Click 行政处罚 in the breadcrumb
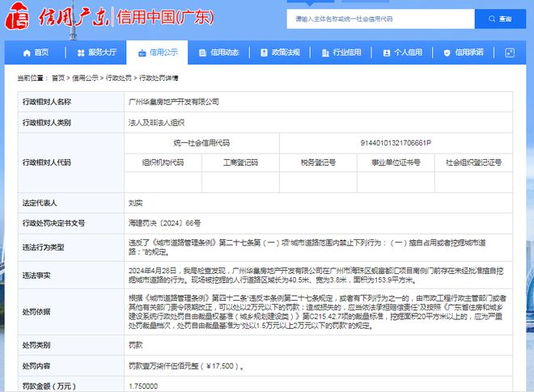Image resolution: width=534 pixels, height=392 pixels. click(x=118, y=78)
